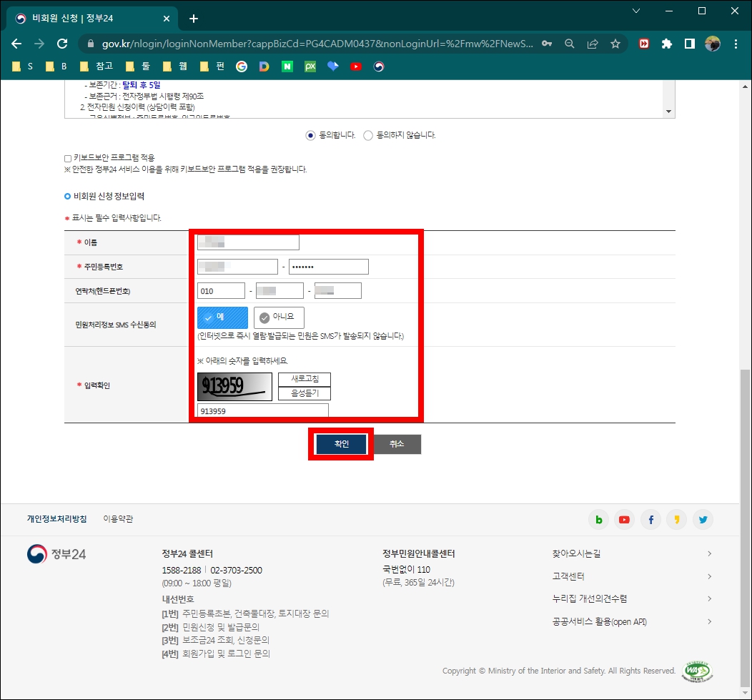
Task: Open the saved password key icon
Action: tap(547, 44)
